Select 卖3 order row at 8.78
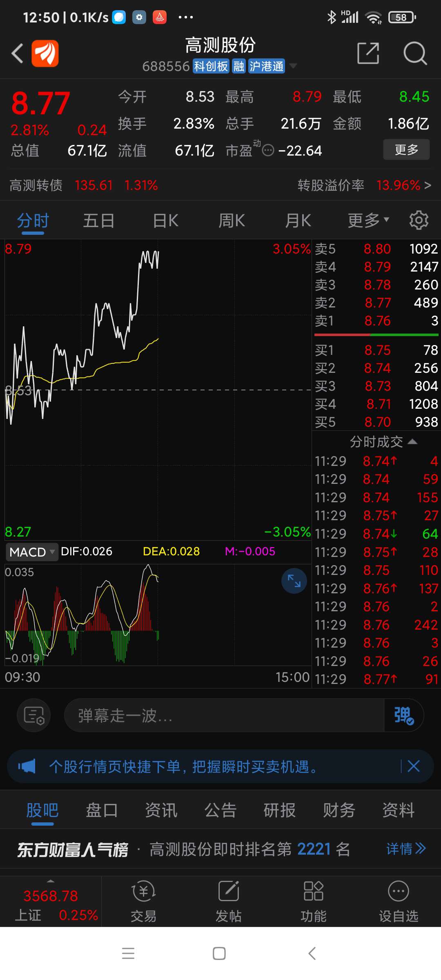Screen dimensions: 441x980 pyautogui.click(x=376, y=285)
